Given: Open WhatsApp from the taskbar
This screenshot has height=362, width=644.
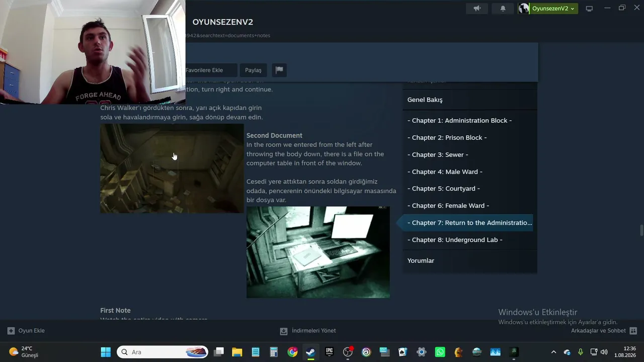Looking at the screenshot, I should pos(440,352).
